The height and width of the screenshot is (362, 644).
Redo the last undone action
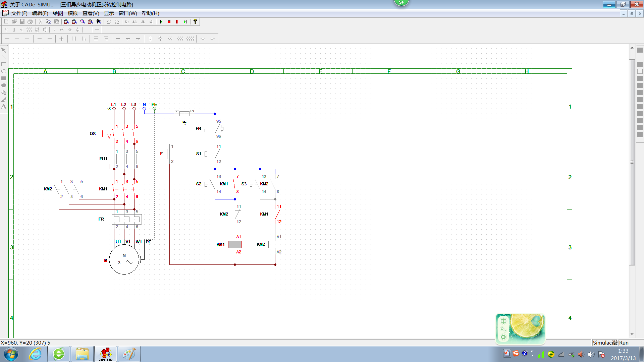117,21
